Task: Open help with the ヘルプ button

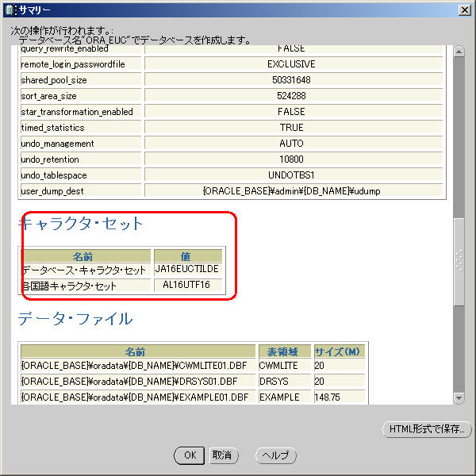Action: click(x=275, y=455)
